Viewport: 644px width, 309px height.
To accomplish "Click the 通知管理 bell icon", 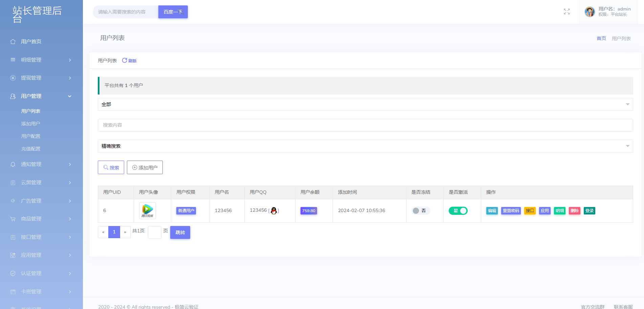I will click(13, 164).
